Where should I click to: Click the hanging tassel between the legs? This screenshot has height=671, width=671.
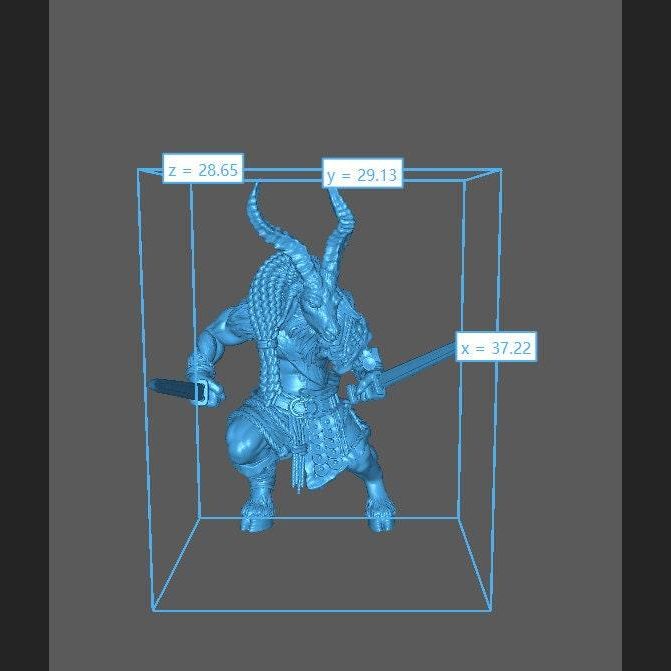297,470
